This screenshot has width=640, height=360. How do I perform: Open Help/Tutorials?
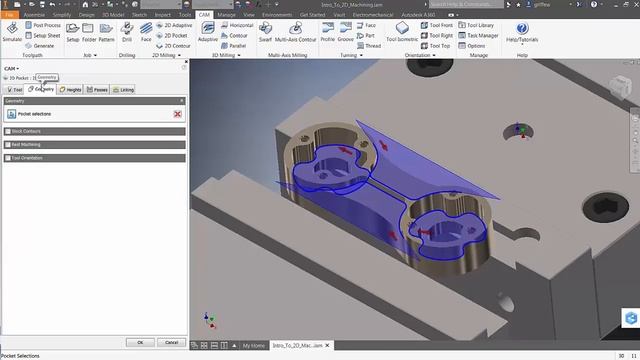pos(522,32)
